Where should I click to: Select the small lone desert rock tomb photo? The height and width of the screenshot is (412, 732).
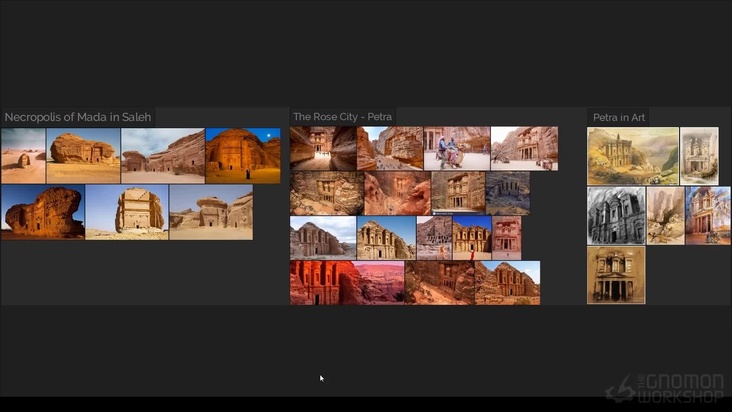tap(23, 155)
